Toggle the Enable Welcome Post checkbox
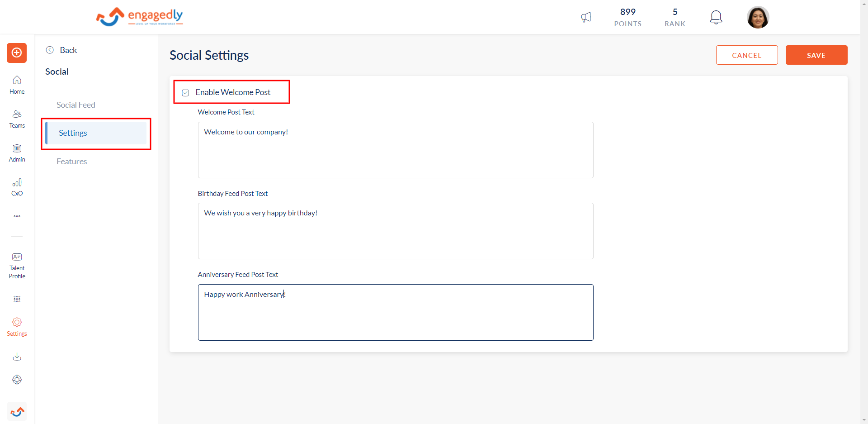The height and width of the screenshot is (424, 868). [x=185, y=93]
